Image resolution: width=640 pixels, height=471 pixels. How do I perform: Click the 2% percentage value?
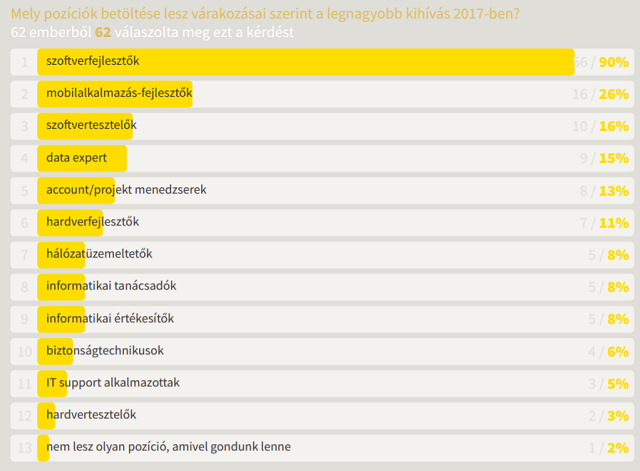point(618,448)
